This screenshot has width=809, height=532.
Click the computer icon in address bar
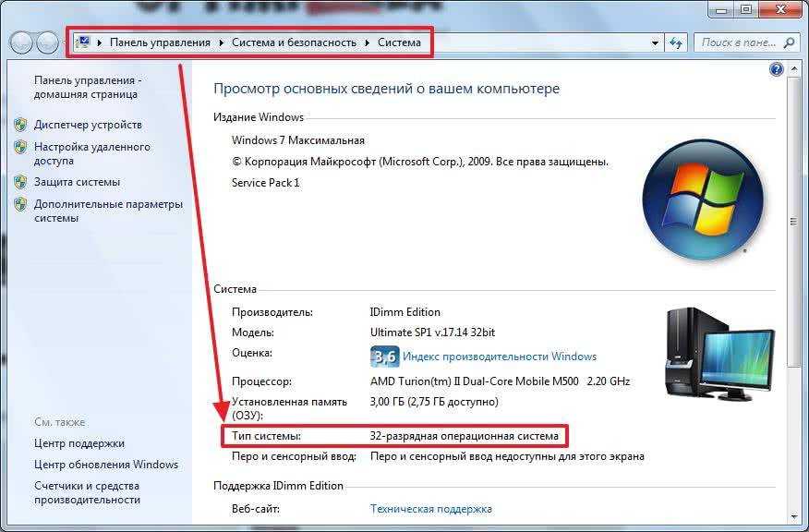point(82,42)
